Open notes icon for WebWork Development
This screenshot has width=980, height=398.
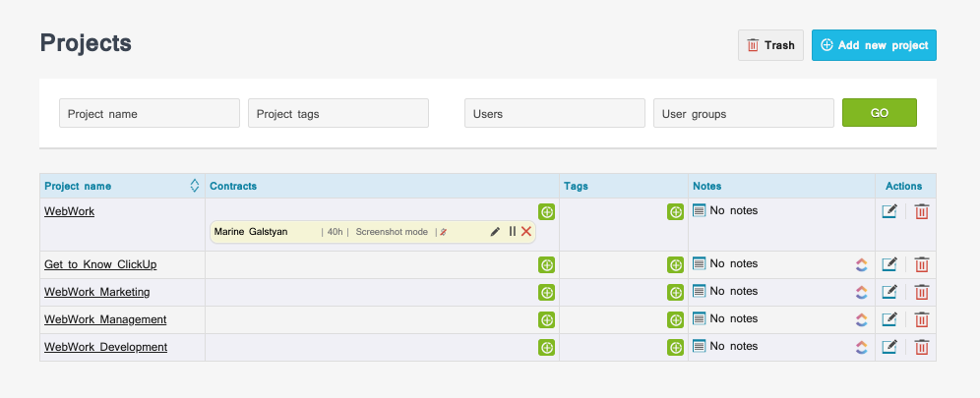point(700,346)
